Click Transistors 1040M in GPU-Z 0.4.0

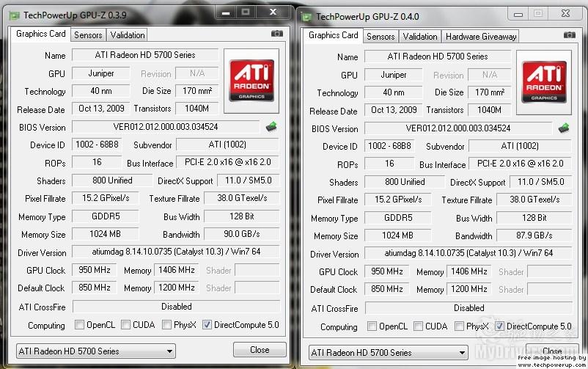click(489, 110)
